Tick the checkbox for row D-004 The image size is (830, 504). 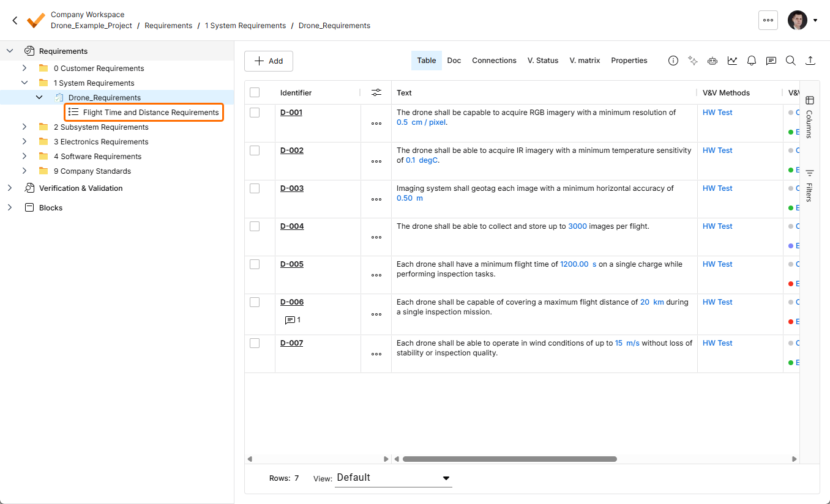click(x=255, y=226)
